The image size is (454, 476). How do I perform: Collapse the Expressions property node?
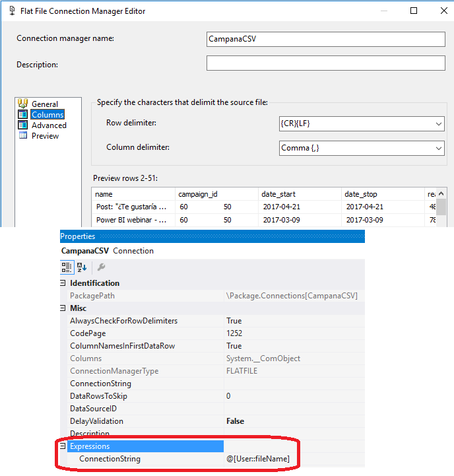click(x=65, y=446)
